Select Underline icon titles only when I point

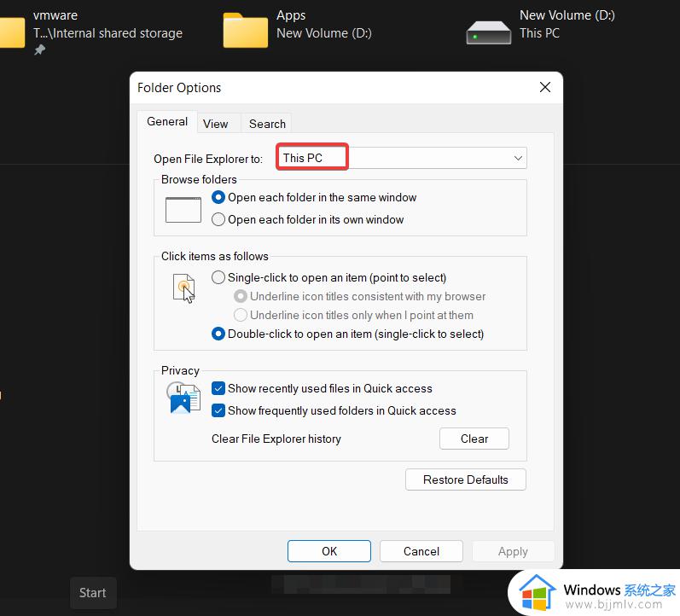tap(241, 315)
